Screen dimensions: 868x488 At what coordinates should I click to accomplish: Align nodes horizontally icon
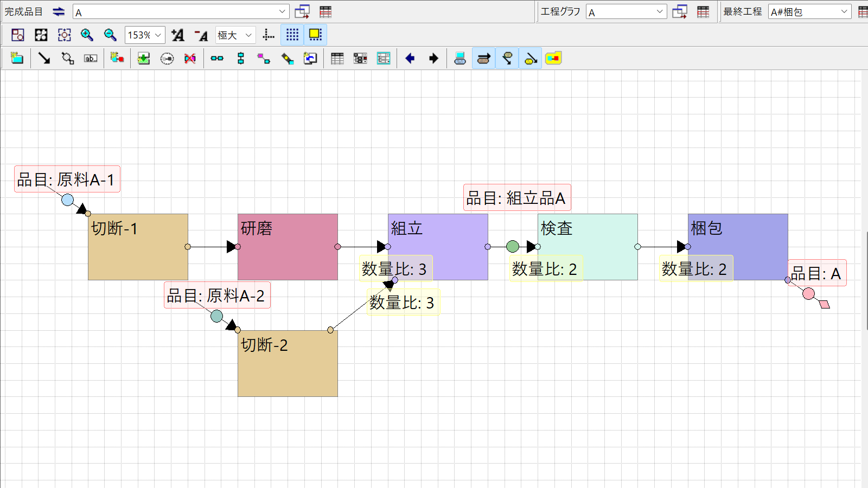click(217, 58)
